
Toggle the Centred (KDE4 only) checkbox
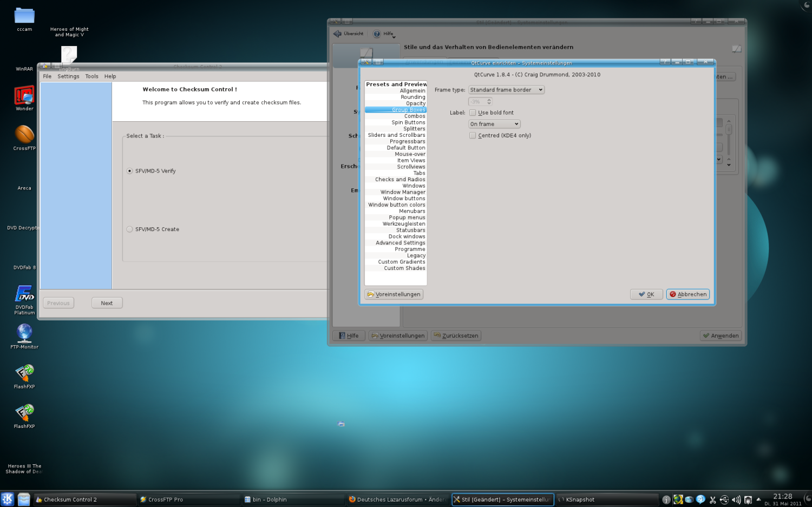473,135
